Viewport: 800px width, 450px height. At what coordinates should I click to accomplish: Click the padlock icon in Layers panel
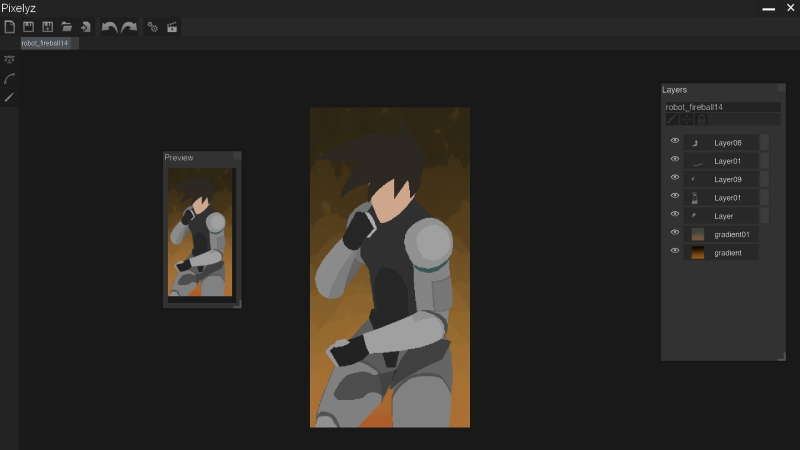pos(702,119)
